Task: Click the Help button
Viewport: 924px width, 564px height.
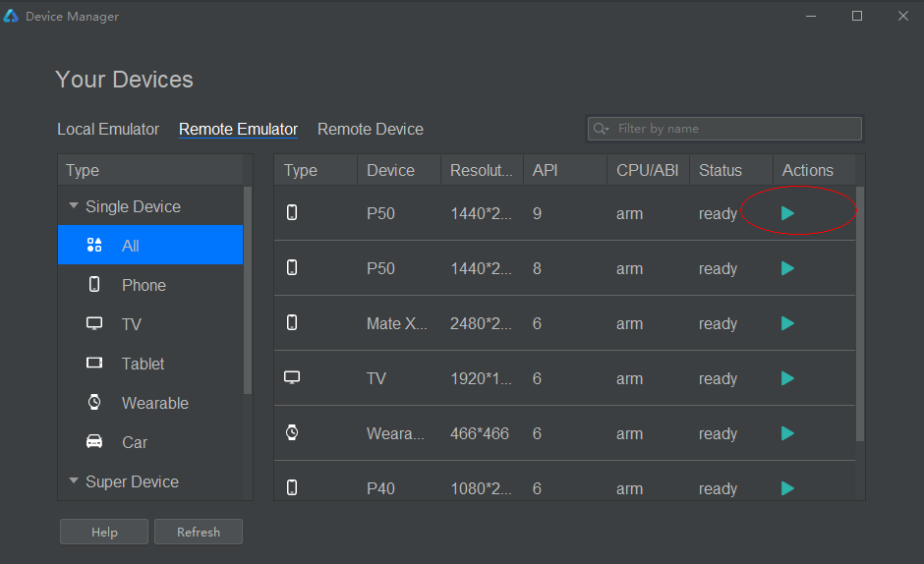Action: pos(104,532)
